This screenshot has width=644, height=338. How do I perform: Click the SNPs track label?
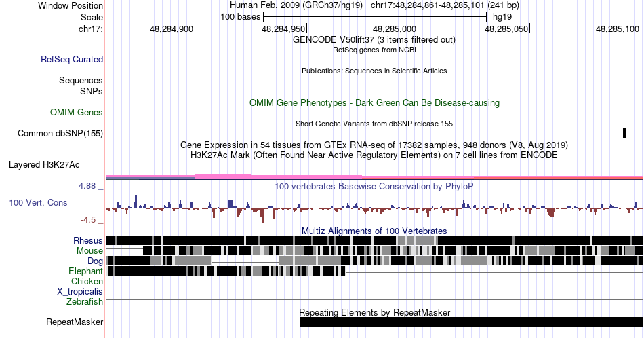point(92,91)
